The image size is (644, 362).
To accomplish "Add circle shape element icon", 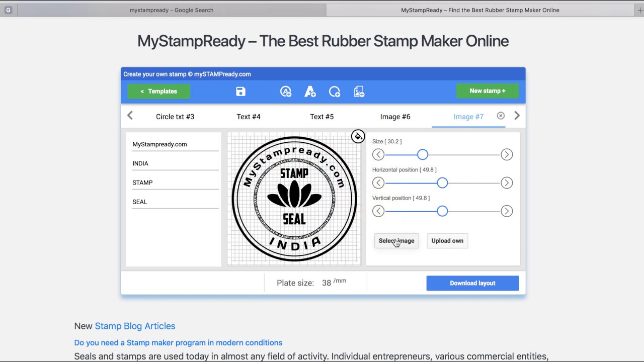I will 335,92.
